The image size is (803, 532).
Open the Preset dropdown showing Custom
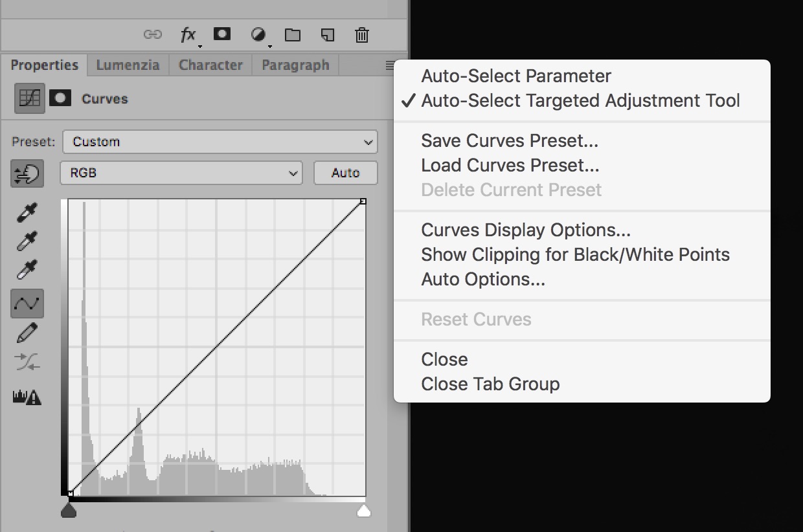220,142
